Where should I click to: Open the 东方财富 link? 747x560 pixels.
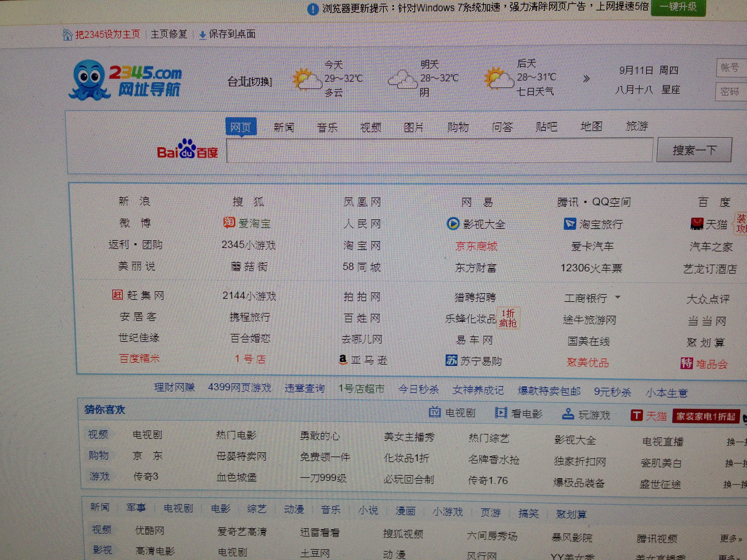[476, 268]
